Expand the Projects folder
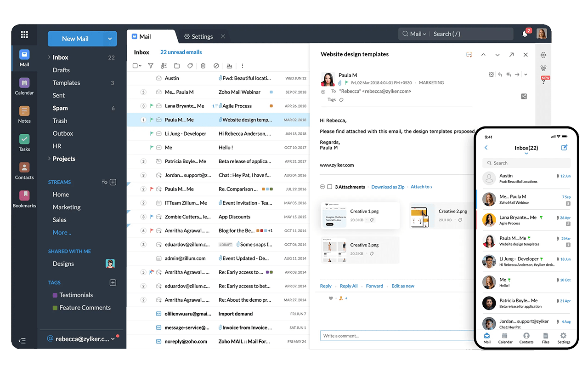588x373 pixels. tap(49, 159)
